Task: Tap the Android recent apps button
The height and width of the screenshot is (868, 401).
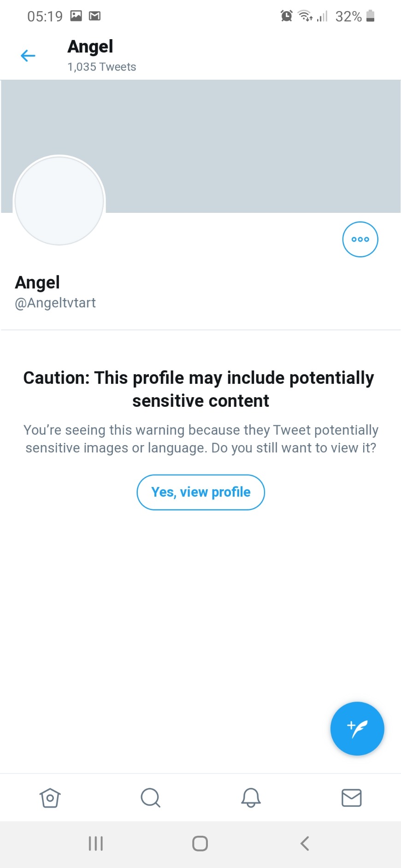Action: click(x=96, y=843)
